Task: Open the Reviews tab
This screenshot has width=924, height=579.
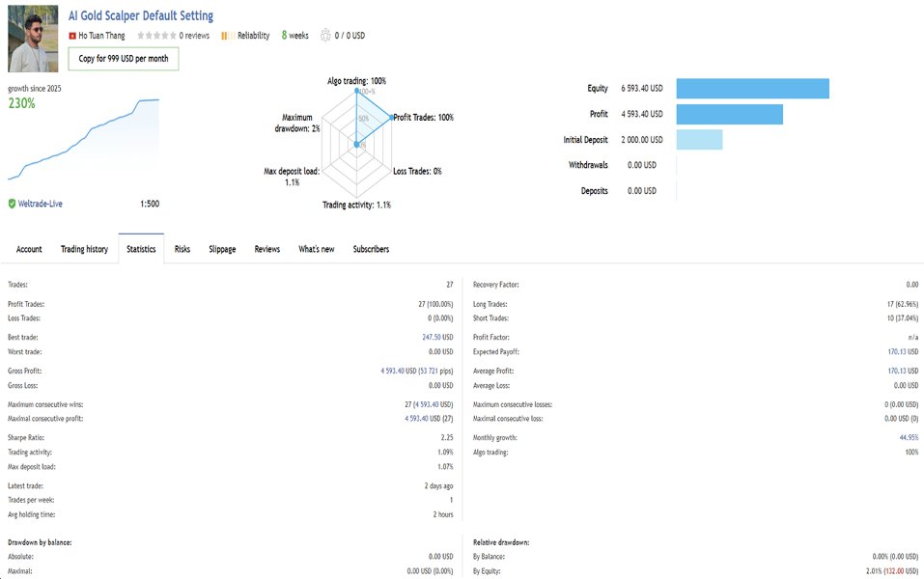Action: point(266,249)
